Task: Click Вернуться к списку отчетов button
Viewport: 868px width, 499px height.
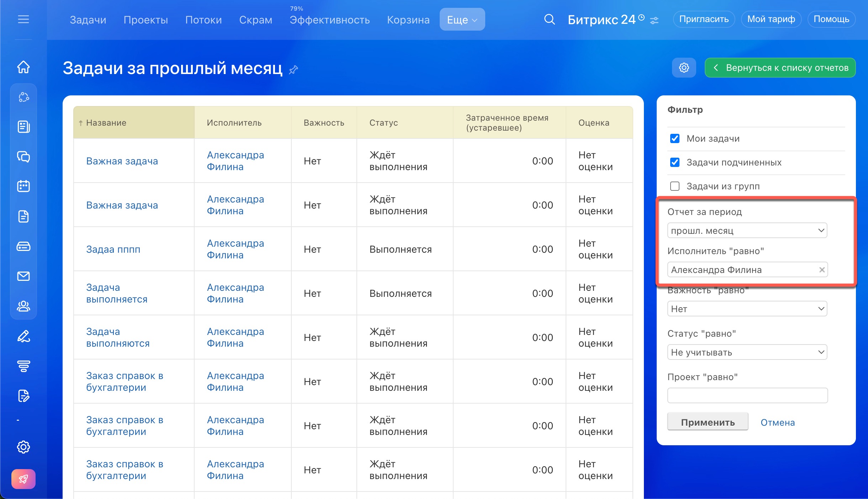Action: click(780, 68)
